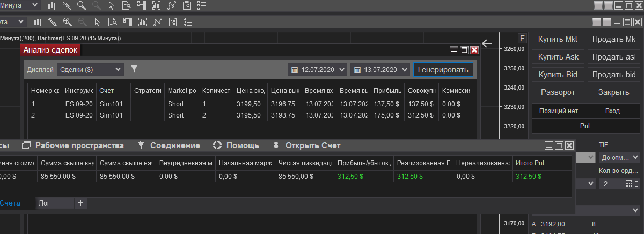The image size is (644, 234).
Task: Toggle Chart Trader panel icon in second toolbar
Action: [128, 22]
